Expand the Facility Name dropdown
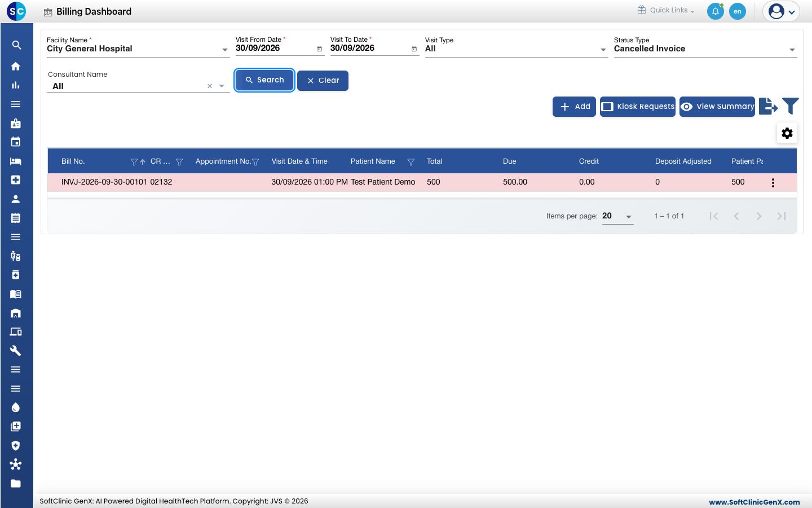 coord(225,50)
